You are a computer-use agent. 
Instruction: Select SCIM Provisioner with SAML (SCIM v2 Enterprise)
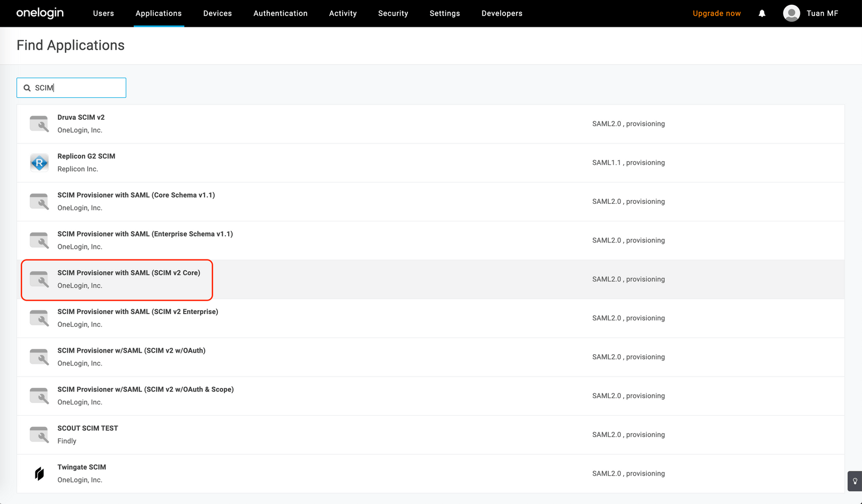[x=430, y=318]
